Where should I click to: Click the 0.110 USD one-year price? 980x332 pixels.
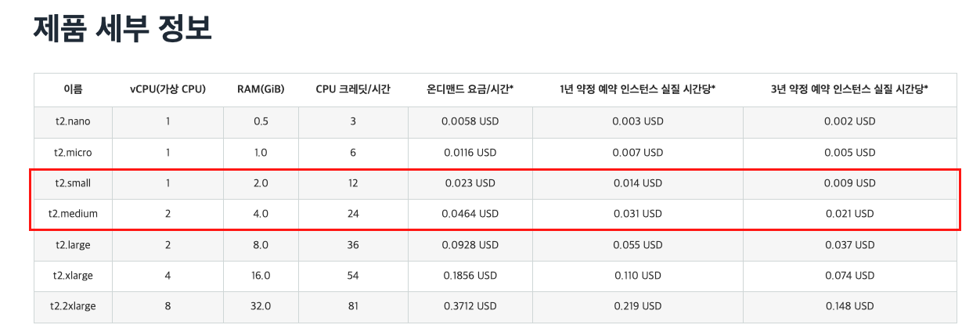click(638, 276)
